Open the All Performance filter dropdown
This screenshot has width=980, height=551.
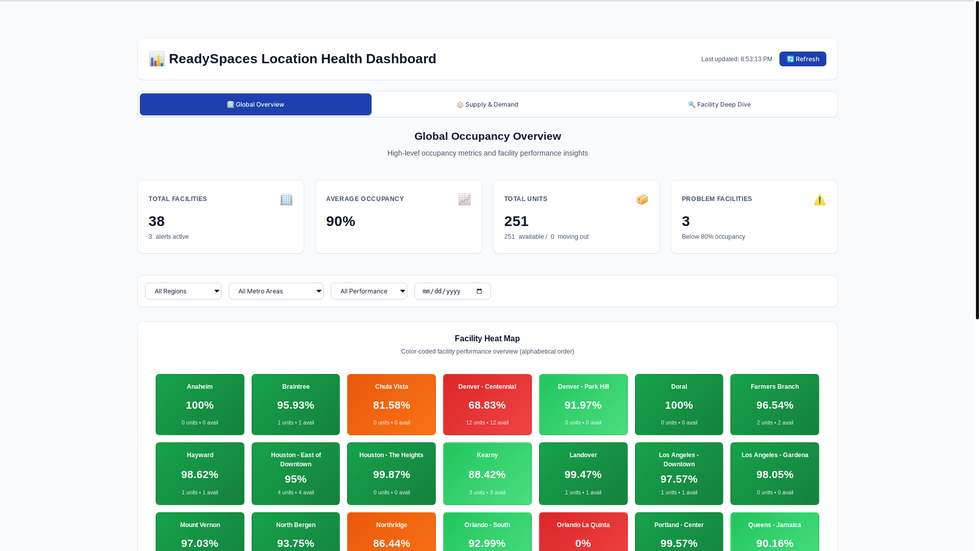[369, 291]
